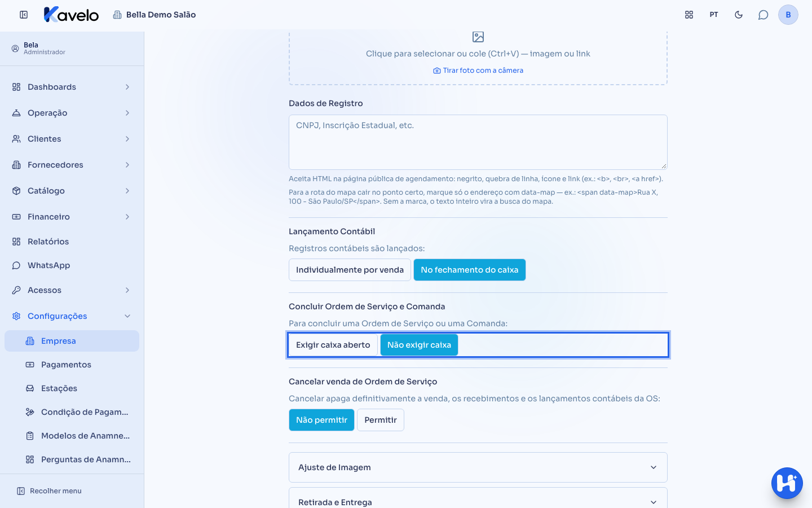This screenshot has height=508, width=812.
Task: Click the image upload drop zone text
Action: 478,54
